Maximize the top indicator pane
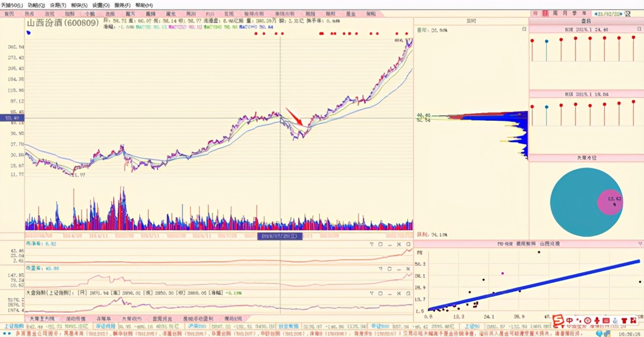This screenshot has width=644, height=337. [408, 244]
